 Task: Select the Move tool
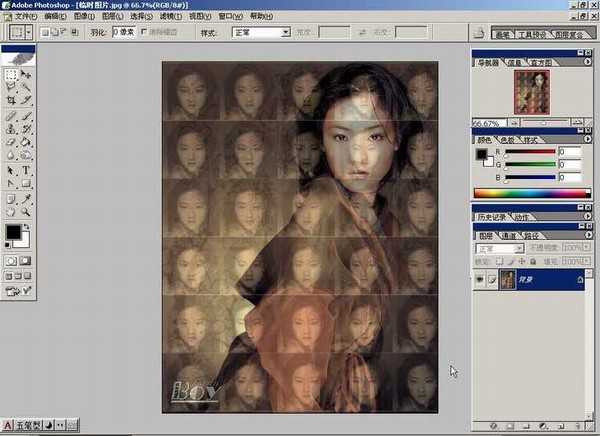click(26, 76)
